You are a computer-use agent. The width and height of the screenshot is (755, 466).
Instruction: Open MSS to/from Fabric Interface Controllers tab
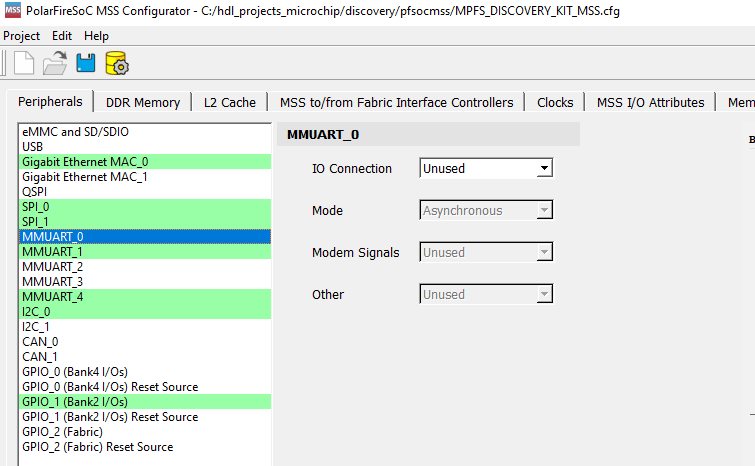[396, 102]
